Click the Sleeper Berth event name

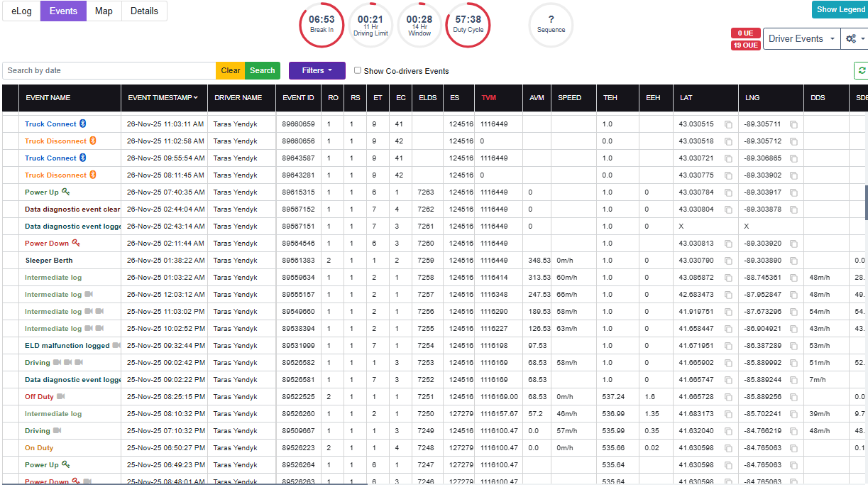coord(49,261)
